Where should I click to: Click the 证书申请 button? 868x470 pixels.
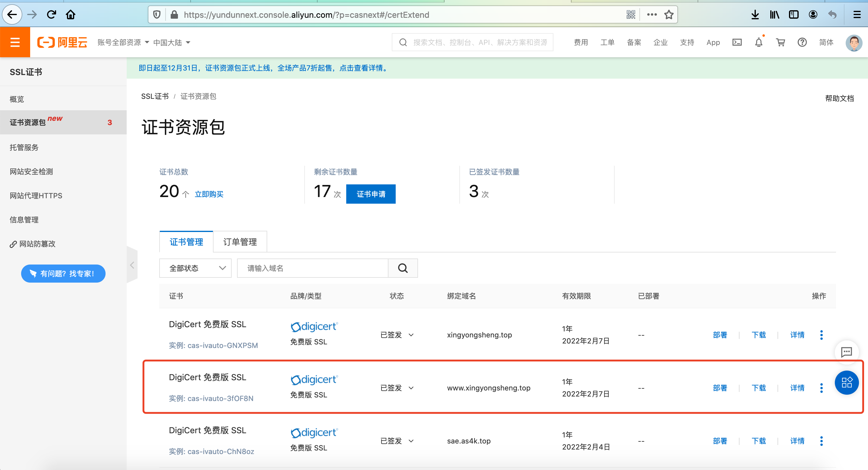(x=371, y=194)
